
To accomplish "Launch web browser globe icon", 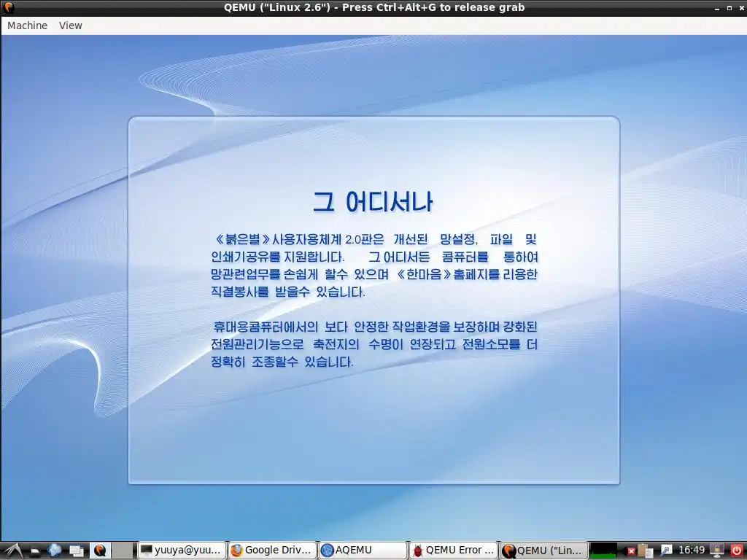I will pos(55,551).
